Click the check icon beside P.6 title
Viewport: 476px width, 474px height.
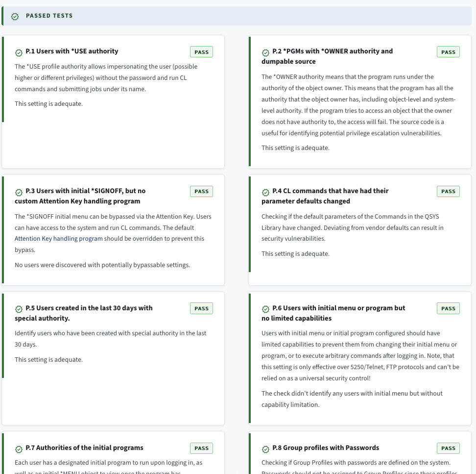(x=265, y=309)
